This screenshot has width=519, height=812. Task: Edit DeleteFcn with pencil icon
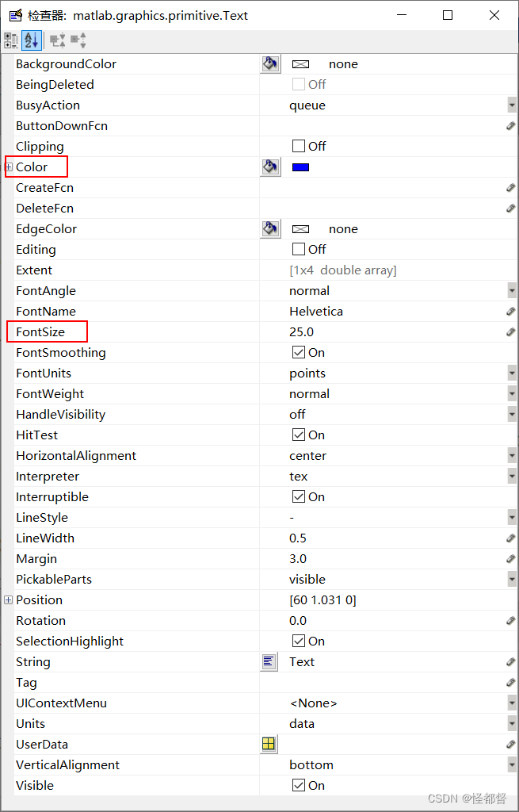[x=511, y=209]
